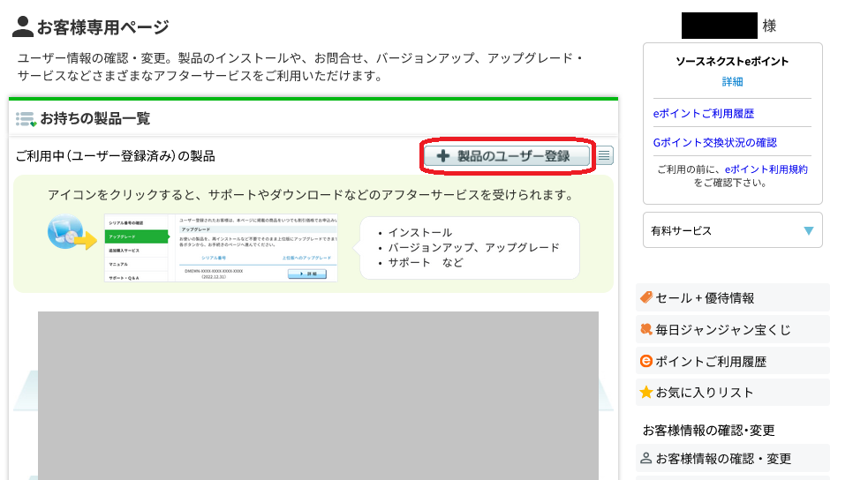Open the 詳細 link under ソースネクストeポイント

coord(732,81)
